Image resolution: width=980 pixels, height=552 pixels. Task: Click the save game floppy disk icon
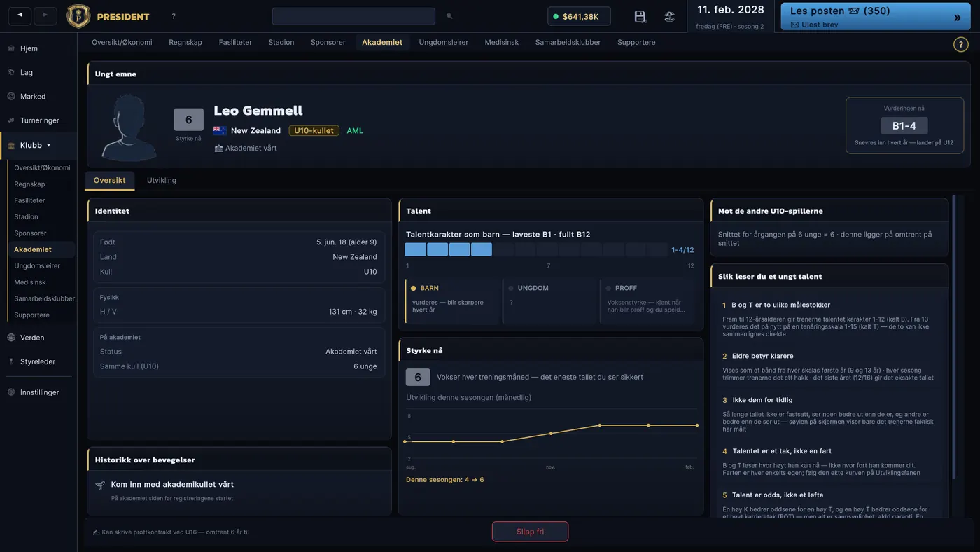point(640,16)
